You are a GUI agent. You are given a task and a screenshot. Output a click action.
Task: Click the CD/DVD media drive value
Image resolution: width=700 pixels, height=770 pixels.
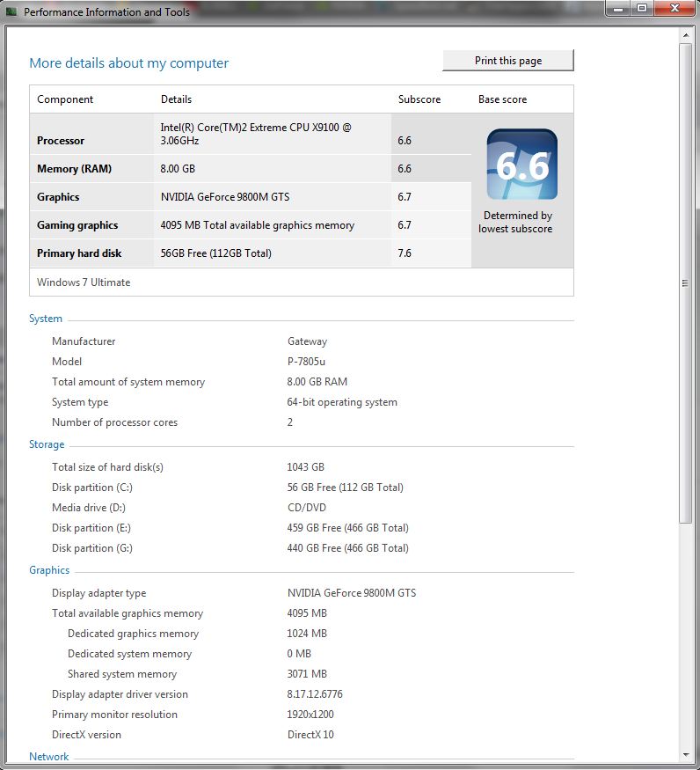coord(307,507)
